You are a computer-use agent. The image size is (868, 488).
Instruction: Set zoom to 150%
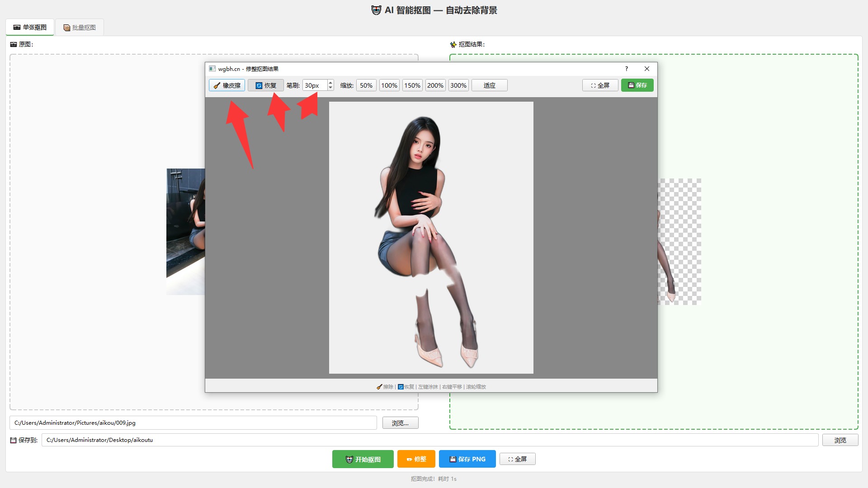[412, 85]
